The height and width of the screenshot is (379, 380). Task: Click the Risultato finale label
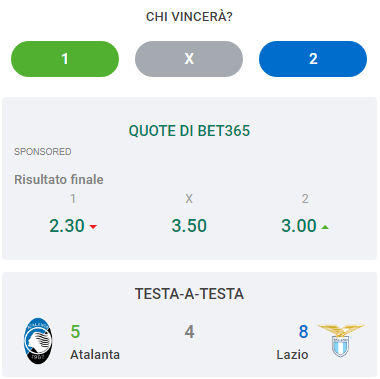(59, 180)
